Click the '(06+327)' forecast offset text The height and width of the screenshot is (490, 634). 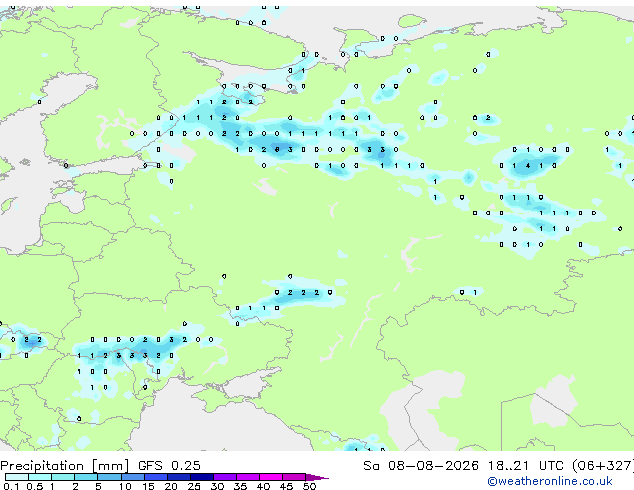click(x=602, y=466)
